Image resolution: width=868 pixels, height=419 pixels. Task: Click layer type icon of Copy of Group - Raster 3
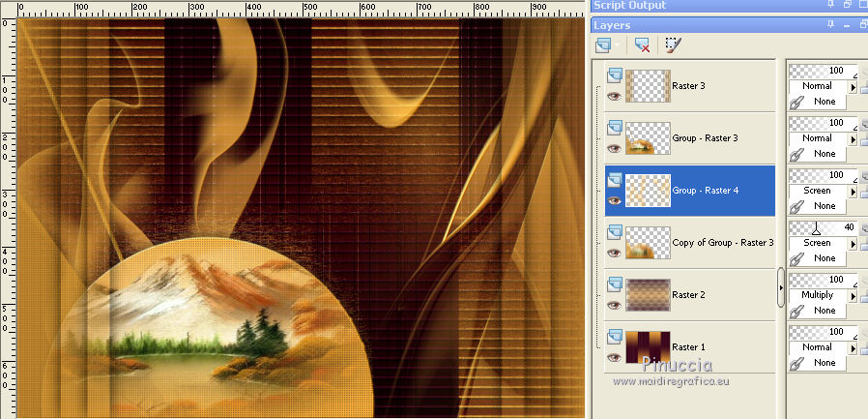click(x=615, y=232)
